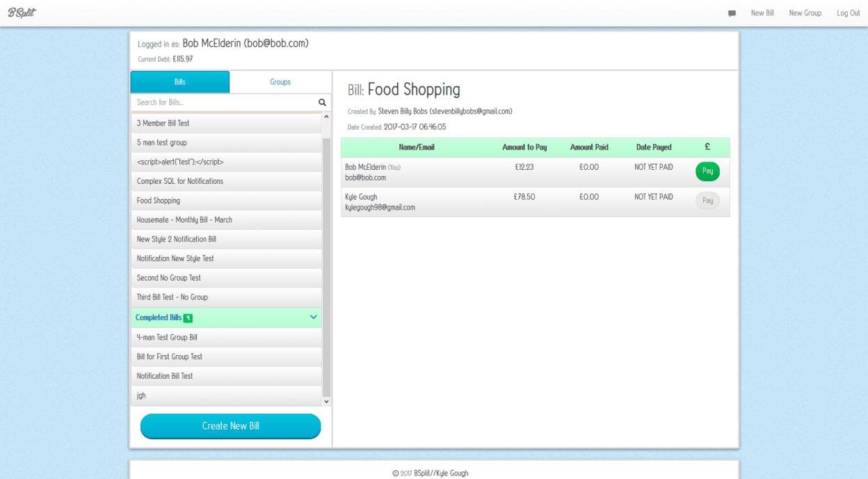Open Housemate - Monthly Bill - March
Viewport: 868px width, 479px height.
point(226,220)
